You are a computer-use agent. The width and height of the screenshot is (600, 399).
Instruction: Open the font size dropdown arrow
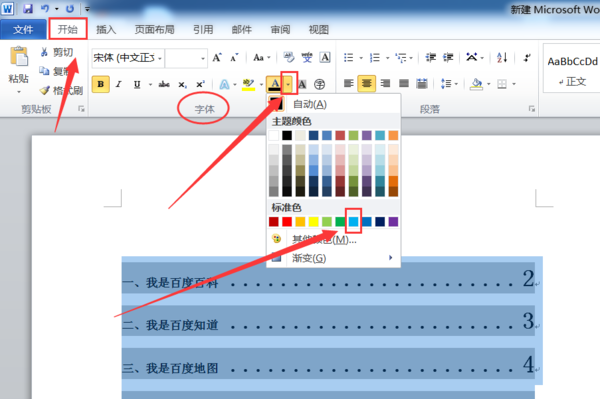pyautogui.click(x=203, y=58)
